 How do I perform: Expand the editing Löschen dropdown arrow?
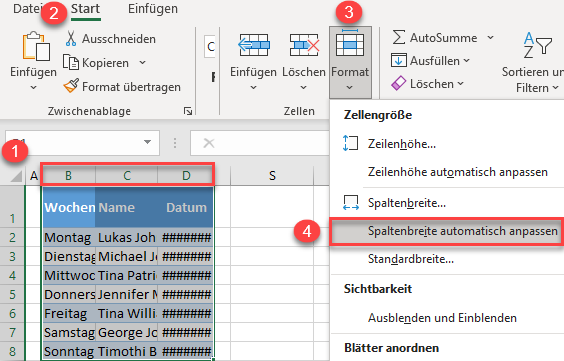click(x=460, y=83)
